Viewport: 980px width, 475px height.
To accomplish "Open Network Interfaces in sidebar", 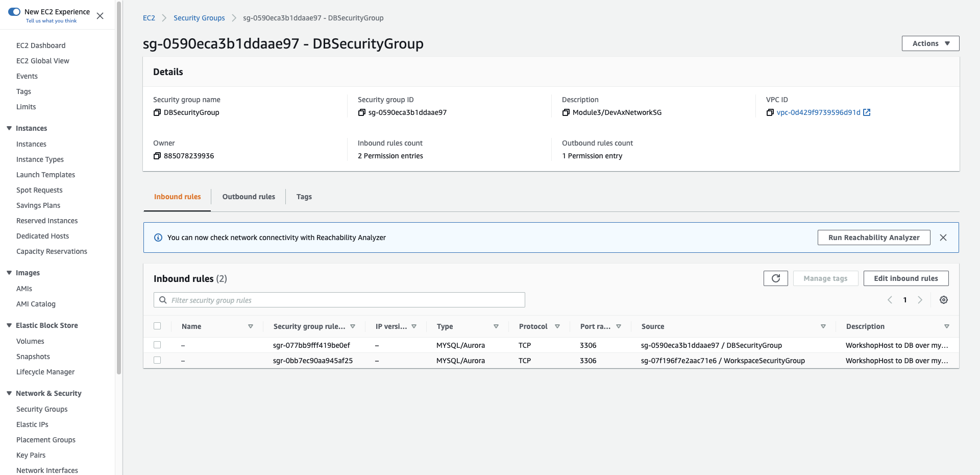I will click(47, 470).
